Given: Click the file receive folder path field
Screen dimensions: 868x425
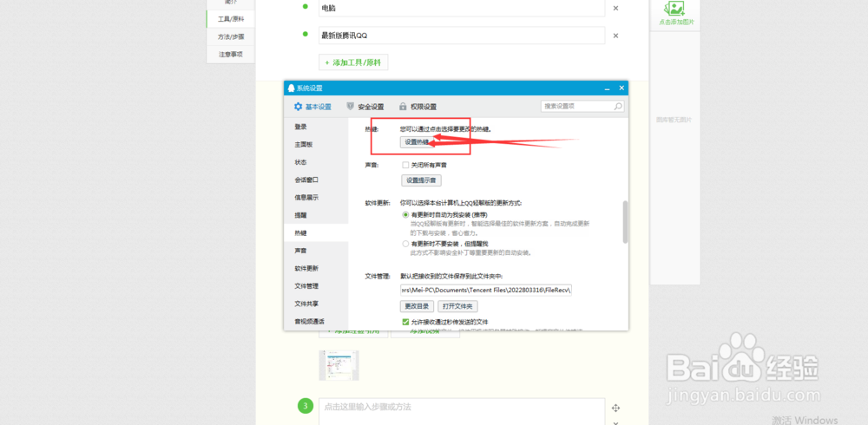Looking at the screenshot, I should (x=485, y=290).
